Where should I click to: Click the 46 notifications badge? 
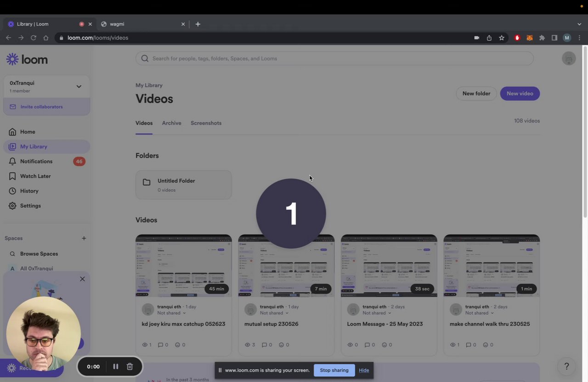[x=79, y=161]
